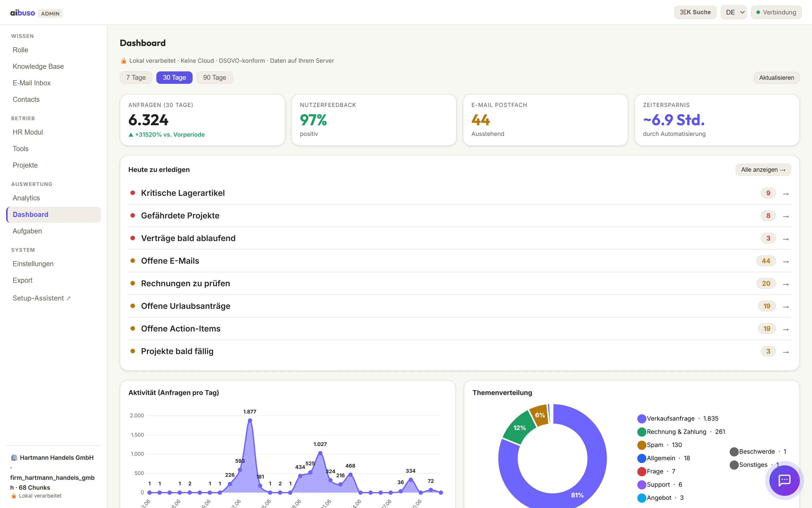
Task: Open the DE language dropdown
Action: tap(734, 12)
